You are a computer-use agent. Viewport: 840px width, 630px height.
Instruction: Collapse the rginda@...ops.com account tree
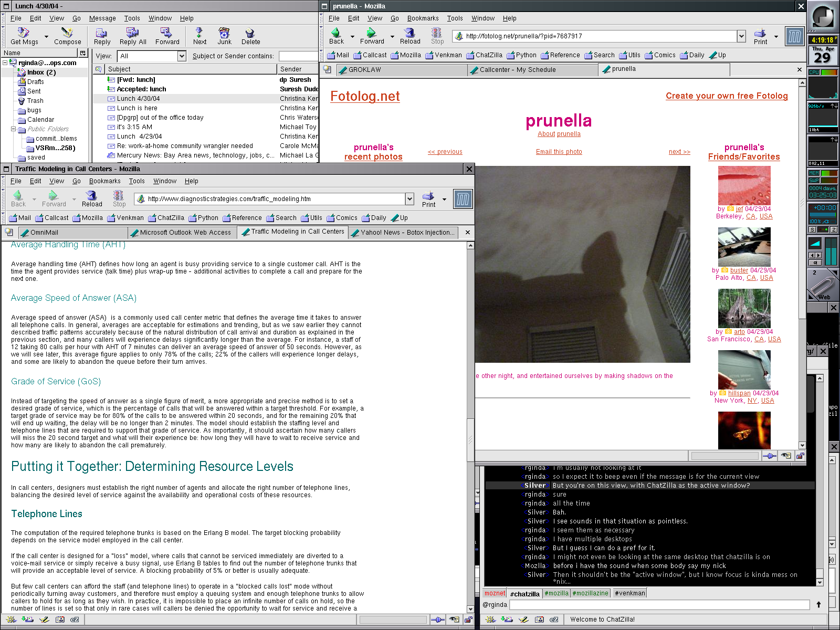(x=5, y=63)
